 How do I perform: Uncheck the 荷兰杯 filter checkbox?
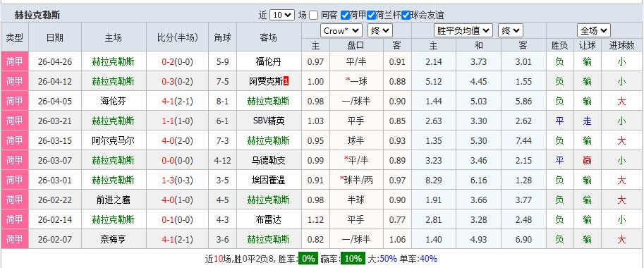point(371,16)
